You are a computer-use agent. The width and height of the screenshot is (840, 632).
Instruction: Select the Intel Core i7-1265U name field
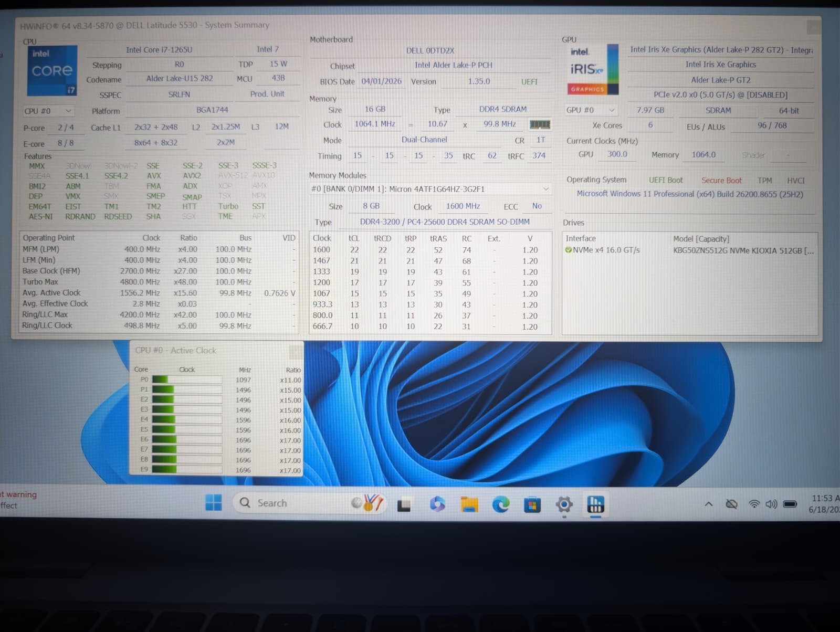tap(159, 50)
